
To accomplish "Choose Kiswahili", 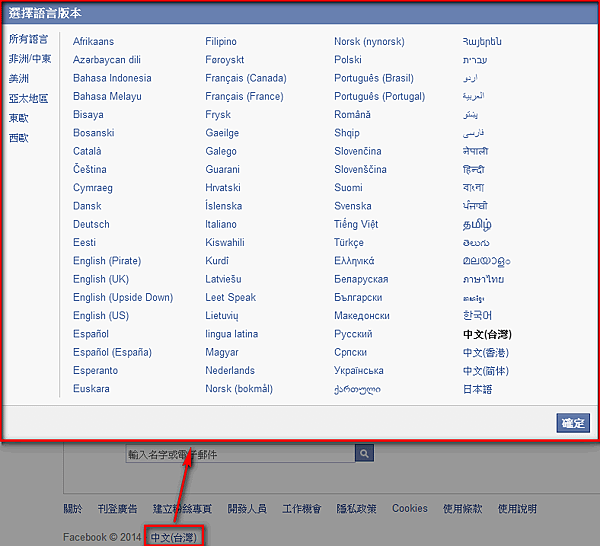I will coord(225,243).
